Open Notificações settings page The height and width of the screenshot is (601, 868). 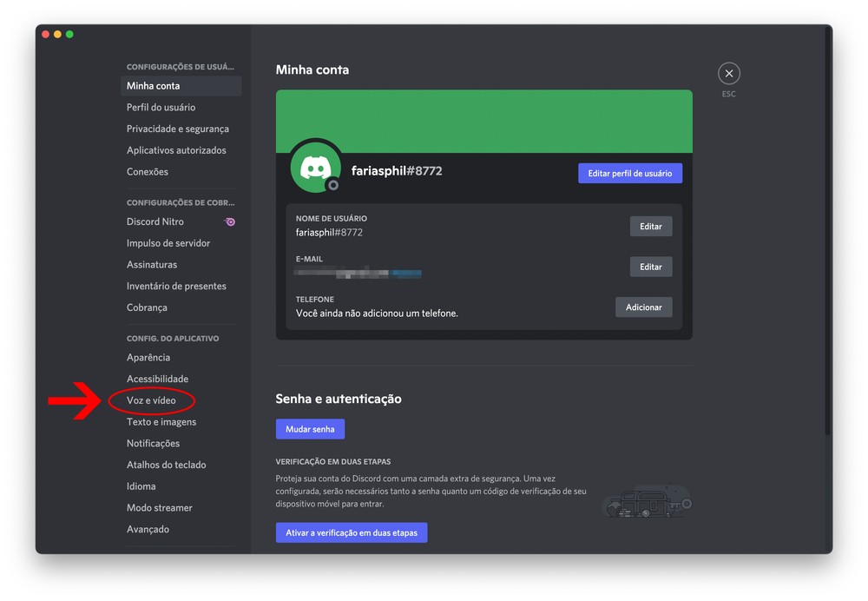[x=153, y=444]
